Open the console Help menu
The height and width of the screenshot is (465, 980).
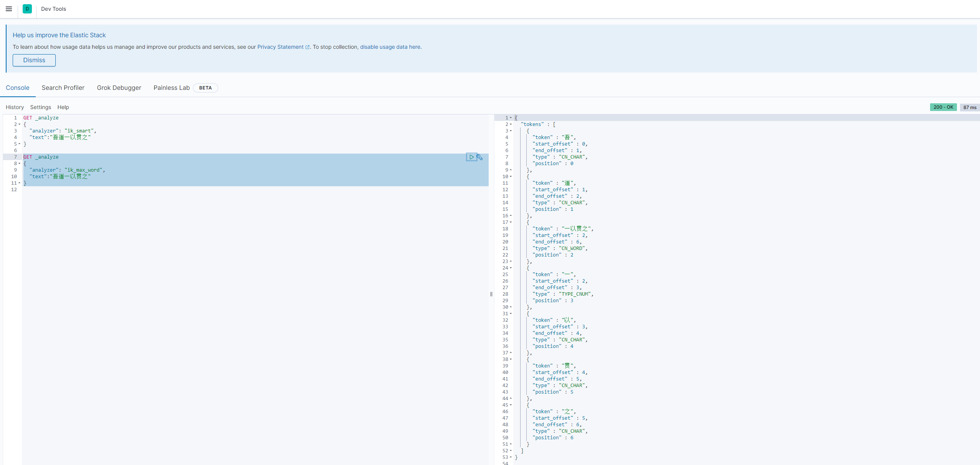click(x=63, y=108)
